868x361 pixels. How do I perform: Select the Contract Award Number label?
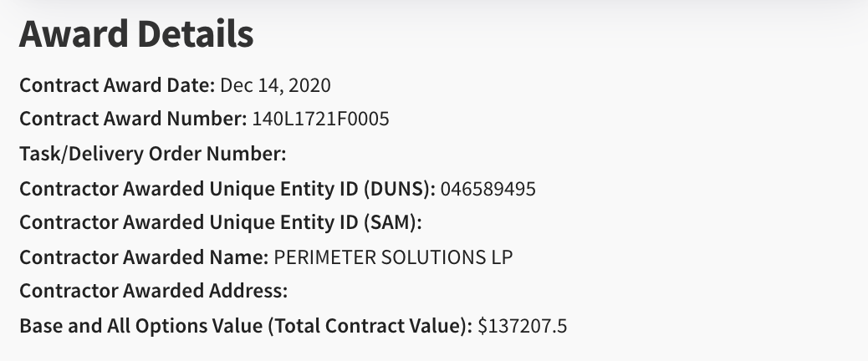(x=133, y=119)
